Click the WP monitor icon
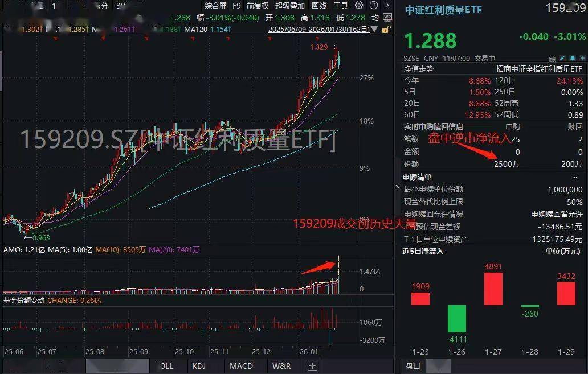Image resolution: width=588 pixels, height=374 pixels. coord(387,17)
